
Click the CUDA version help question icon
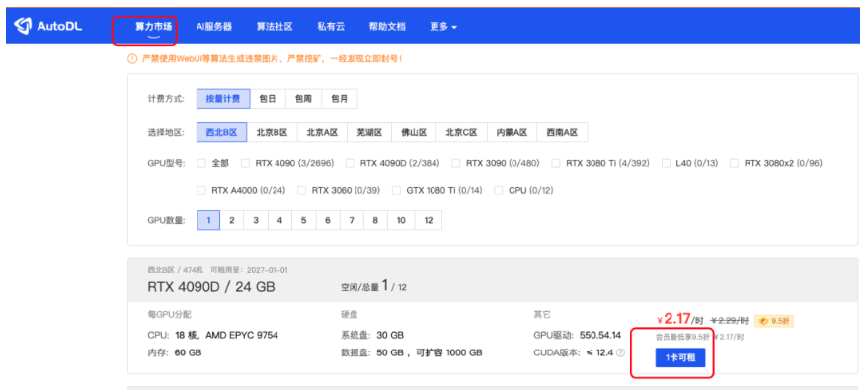tap(620, 352)
